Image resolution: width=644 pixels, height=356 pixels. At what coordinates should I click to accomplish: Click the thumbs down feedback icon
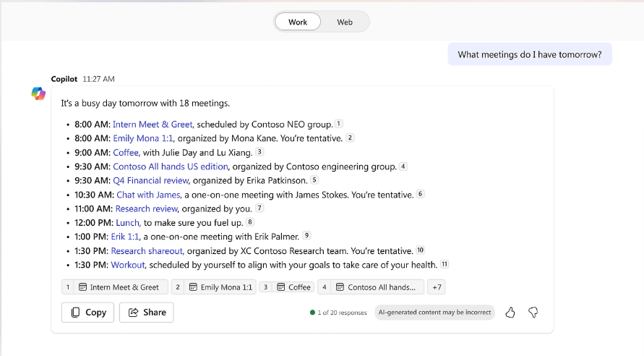[533, 313]
